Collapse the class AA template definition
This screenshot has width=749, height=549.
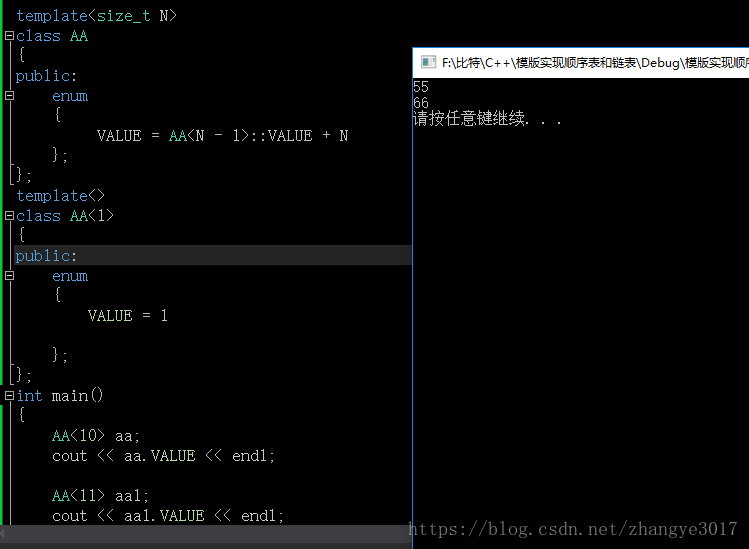coord(9,35)
